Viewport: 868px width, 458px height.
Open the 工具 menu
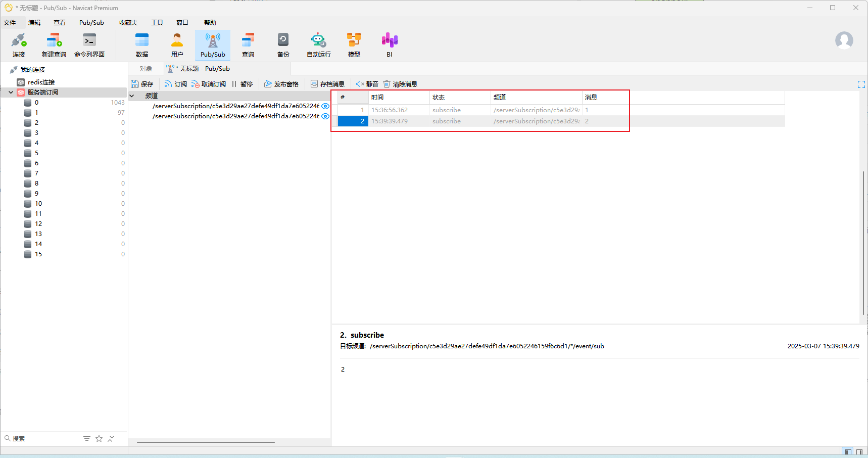[157, 23]
